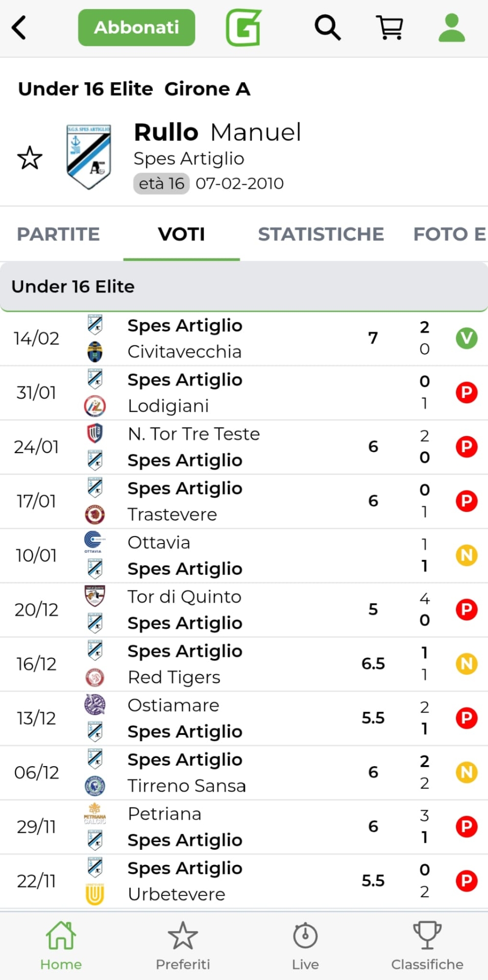The height and width of the screenshot is (980, 488).
Task: Switch to the PARTITE tab
Action: coord(58,234)
